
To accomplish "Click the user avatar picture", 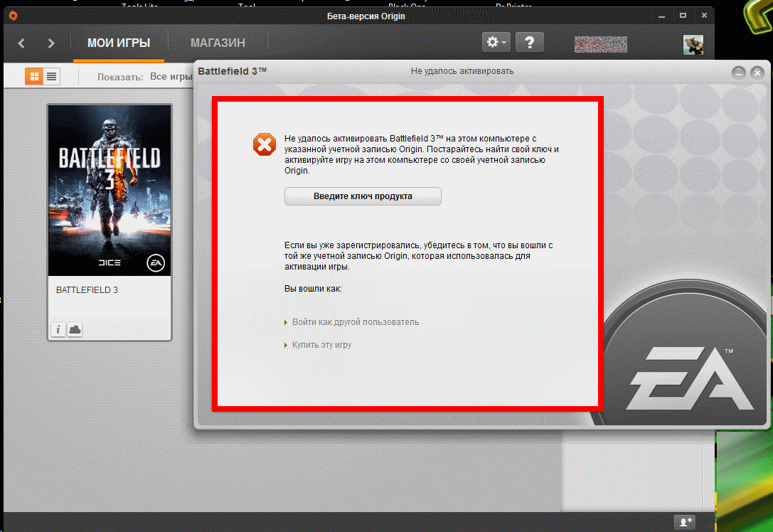I will pyautogui.click(x=693, y=45).
